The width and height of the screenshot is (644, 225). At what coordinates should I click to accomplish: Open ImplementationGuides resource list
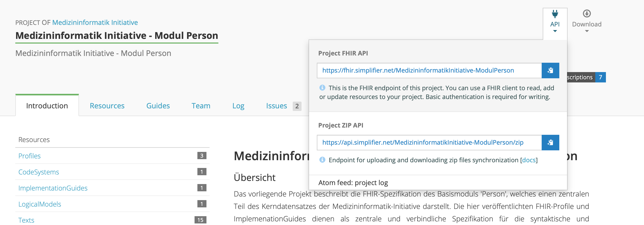point(53,188)
